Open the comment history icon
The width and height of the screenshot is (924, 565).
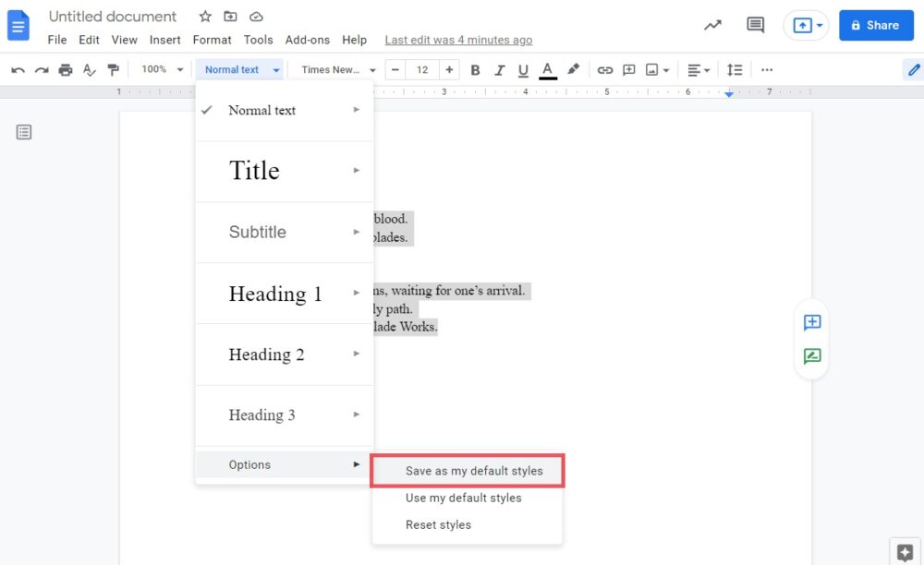[x=755, y=25]
